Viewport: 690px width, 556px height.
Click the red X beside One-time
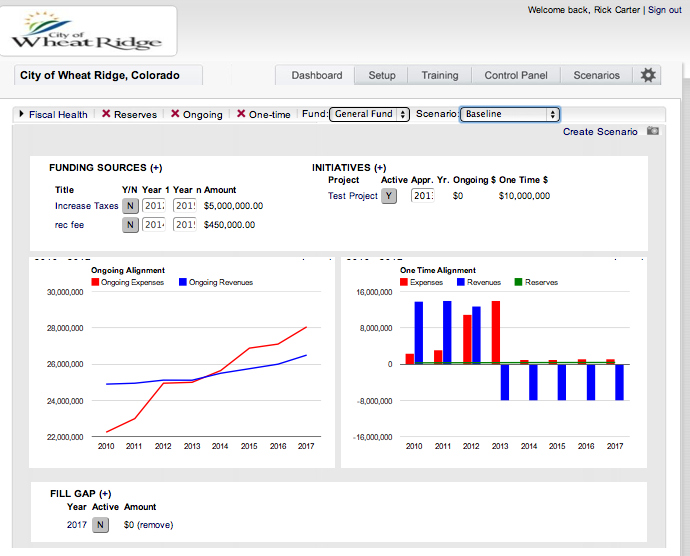tap(241, 114)
